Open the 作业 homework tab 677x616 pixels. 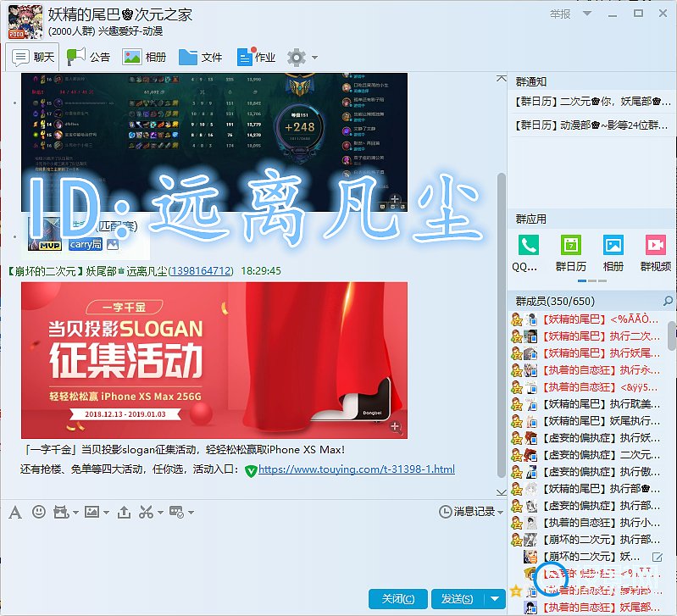pyautogui.click(x=257, y=57)
